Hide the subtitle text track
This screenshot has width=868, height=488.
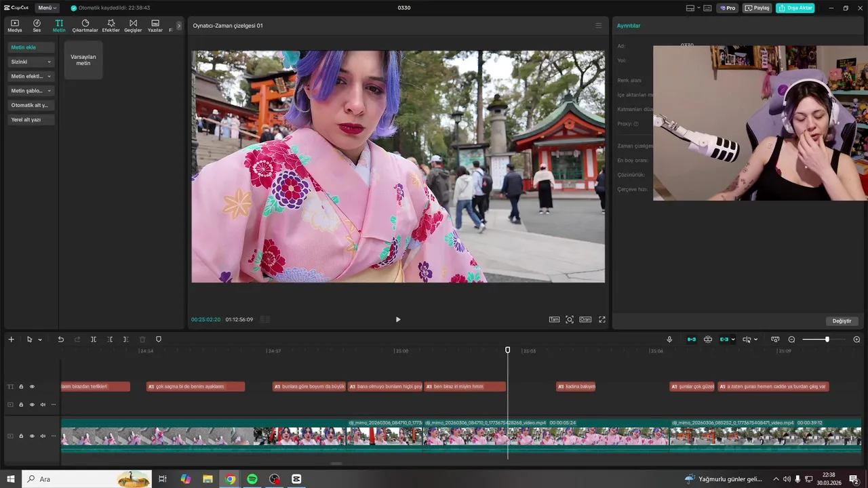[x=32, y=387]
